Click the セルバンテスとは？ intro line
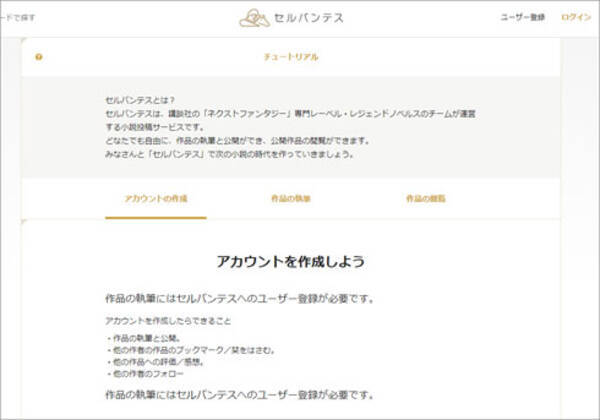The image size is (600, 420). (140, 102)
